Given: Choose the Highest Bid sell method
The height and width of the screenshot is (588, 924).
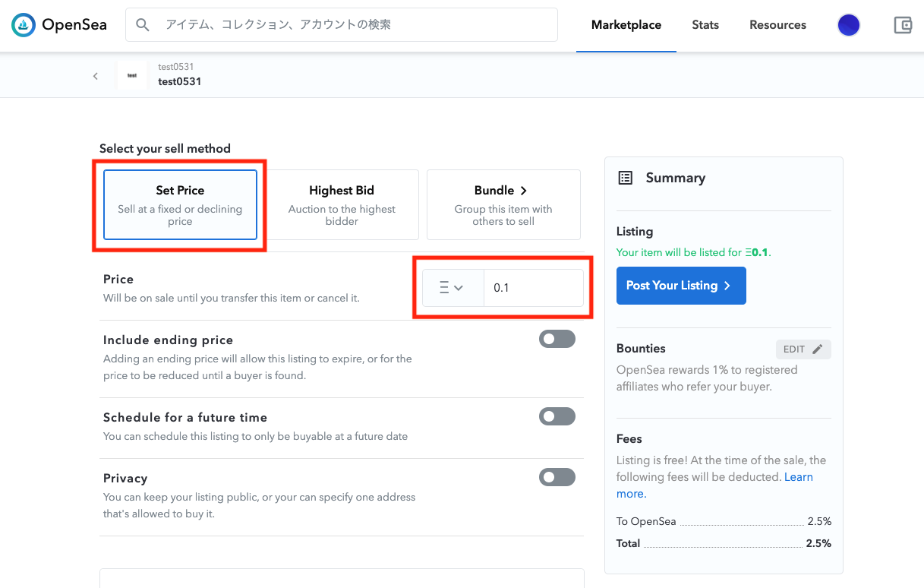Looking at the screenshot, I should coord(342,204).
